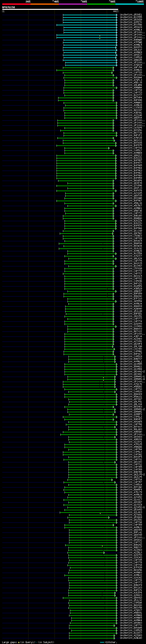This screenshot has height=644, width=146.
Task: Select hit UniRef100_A7Q3T7
Action: point(131,256)
